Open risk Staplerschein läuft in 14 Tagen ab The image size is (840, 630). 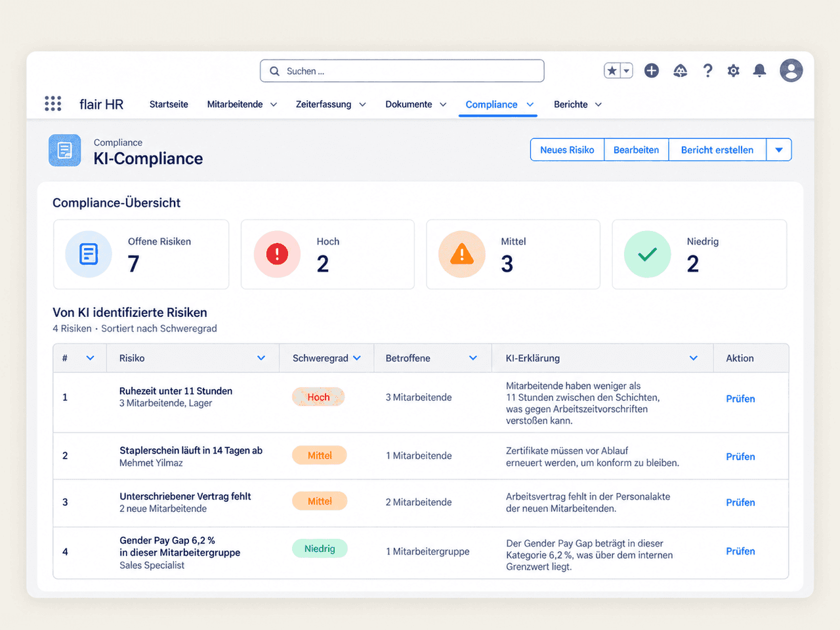[191, 450]
